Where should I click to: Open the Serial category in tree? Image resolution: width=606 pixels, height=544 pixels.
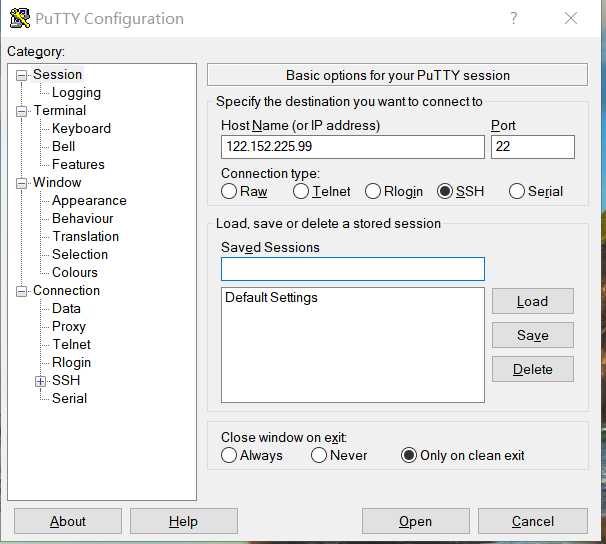(70, 398)
